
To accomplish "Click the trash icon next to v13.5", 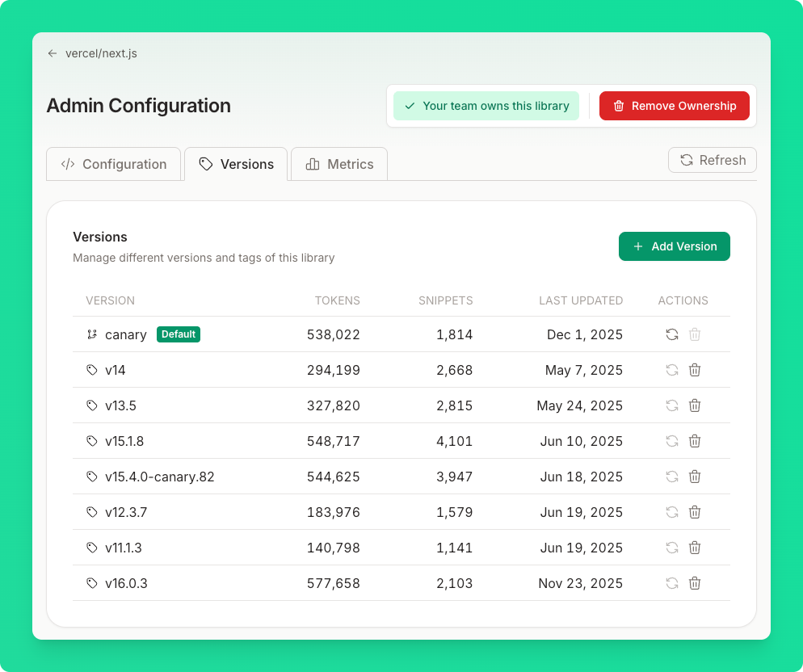I will tap(695, 405).
